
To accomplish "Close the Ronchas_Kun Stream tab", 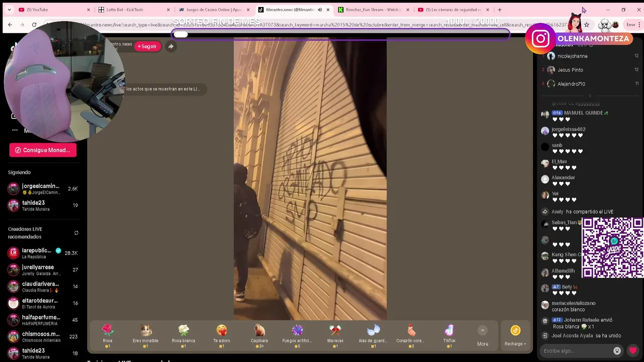I will 408,10.
